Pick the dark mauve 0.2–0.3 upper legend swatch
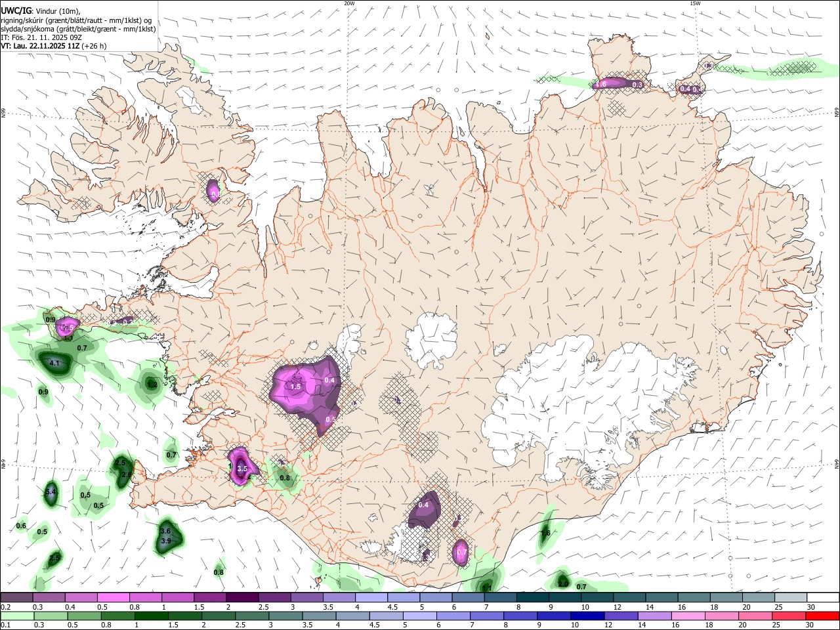This screenshot has width=840, height=630. pyautogui.click(x=16, y=598)
